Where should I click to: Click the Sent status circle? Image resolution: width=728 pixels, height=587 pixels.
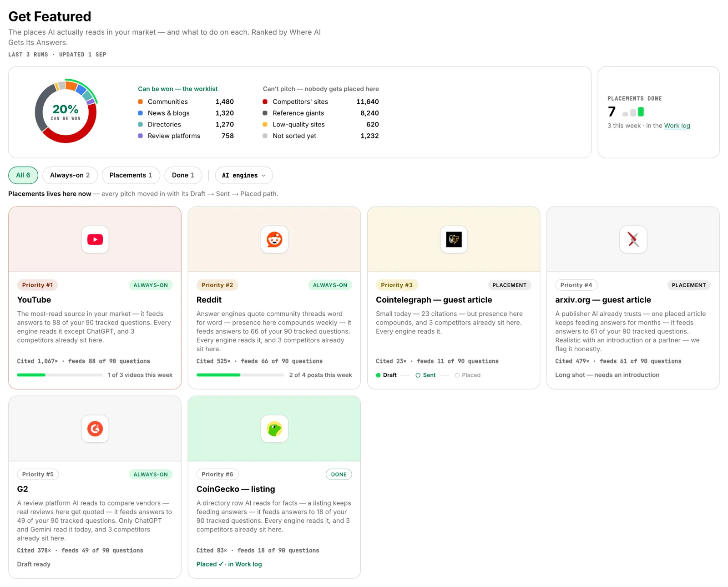click(418, 375)
